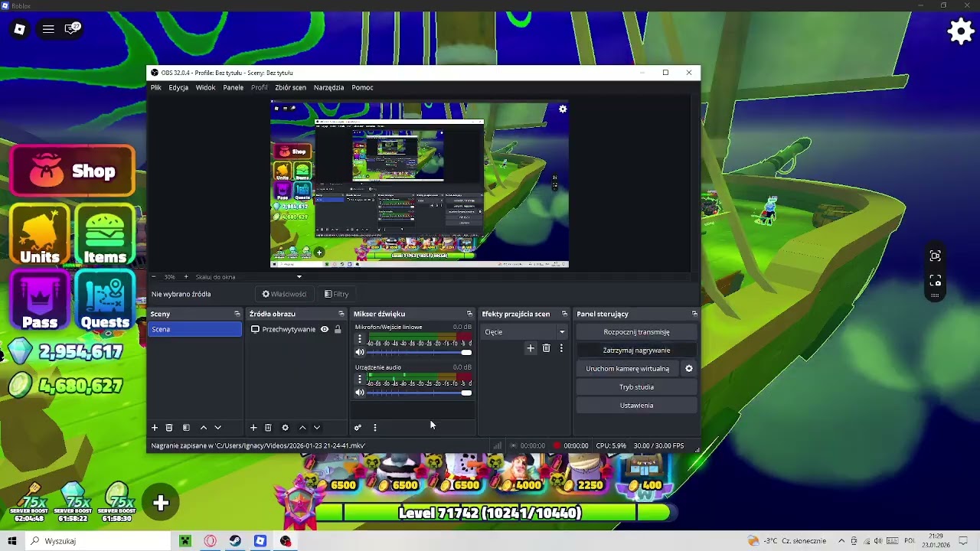Open the Cięcie transition dropdown
The width and height of the screenshot is (980, 551).
[x=524, y=332]
